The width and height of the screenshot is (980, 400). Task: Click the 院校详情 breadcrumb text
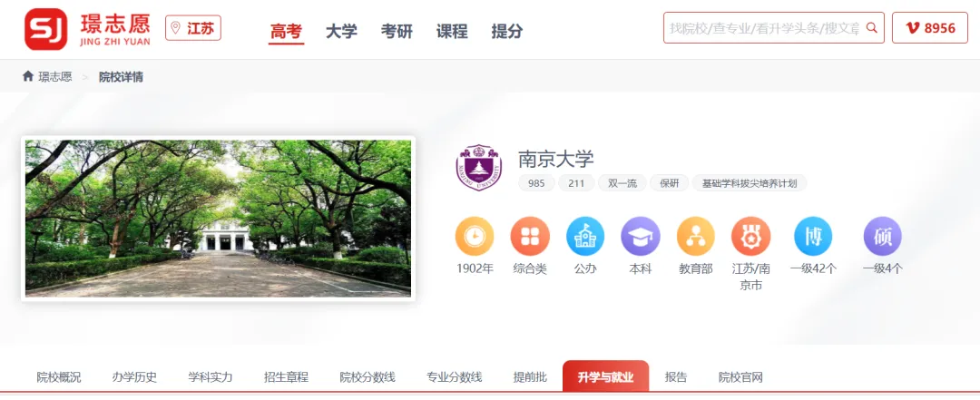point(122,77)
